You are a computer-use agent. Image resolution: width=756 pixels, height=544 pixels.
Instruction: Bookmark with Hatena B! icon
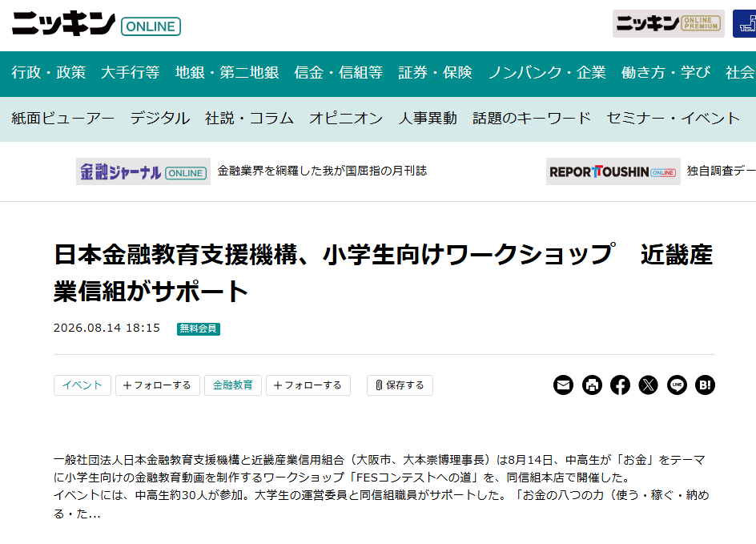pyautogui.click(x=705, y=385)
